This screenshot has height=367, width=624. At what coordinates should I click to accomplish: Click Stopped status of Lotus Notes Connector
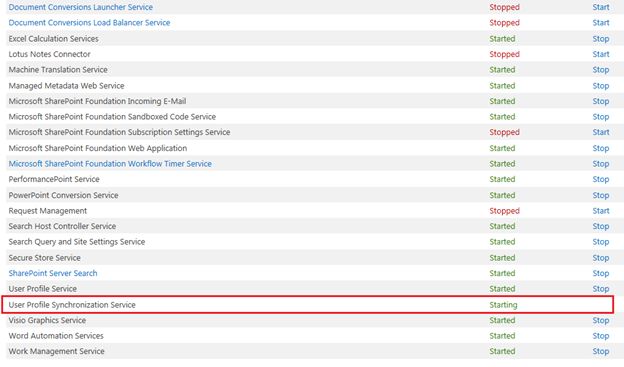[504, 54]
